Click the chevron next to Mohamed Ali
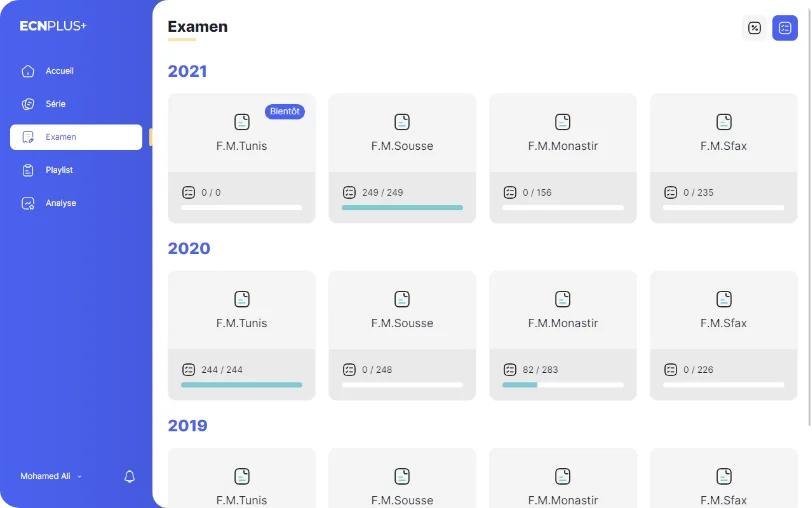Image resolution: width=812 pixels, height=508 pixels. (x=80, y=477)
